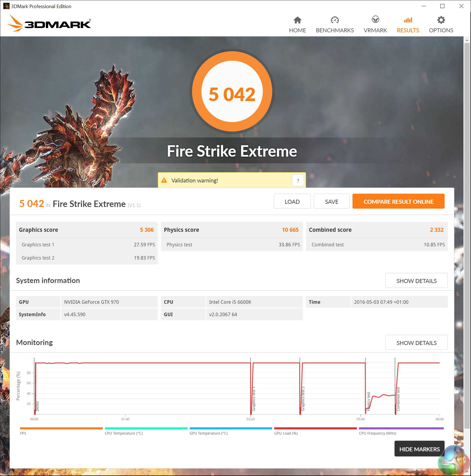Image resolution: width=471 pixels, height=476 pixels.
Task: Click the Physics score value 10 665
Action: (x=290, y=230)
